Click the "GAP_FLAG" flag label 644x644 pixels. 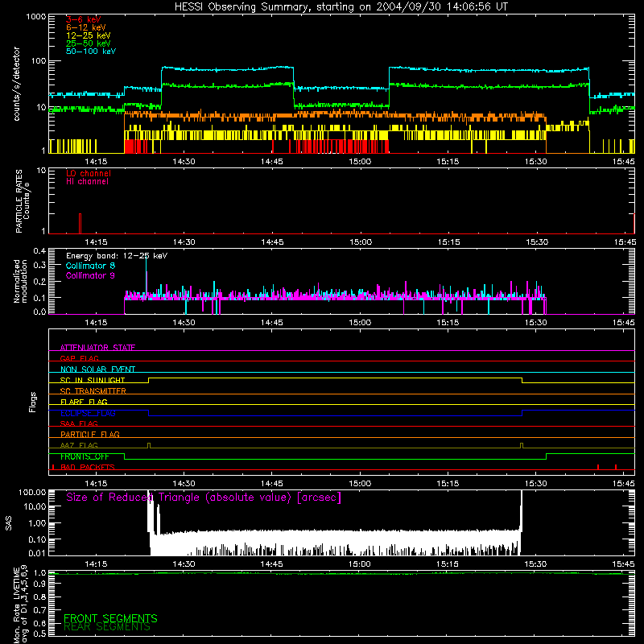point(79,358)
